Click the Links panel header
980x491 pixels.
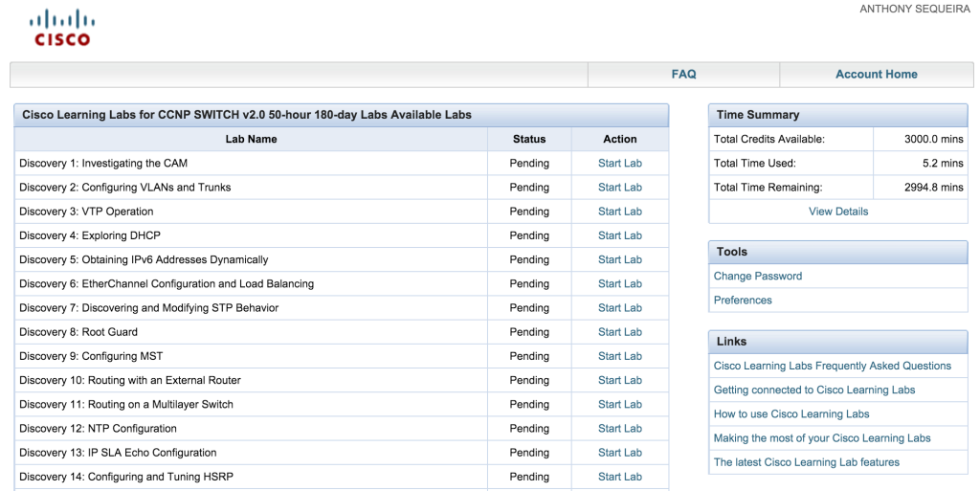(x=838, y=342)
